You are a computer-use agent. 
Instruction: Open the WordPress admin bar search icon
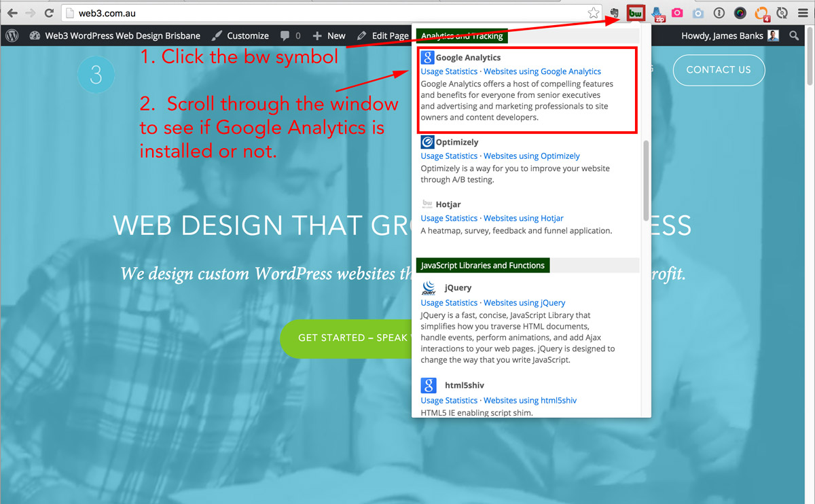click(794, 35)
